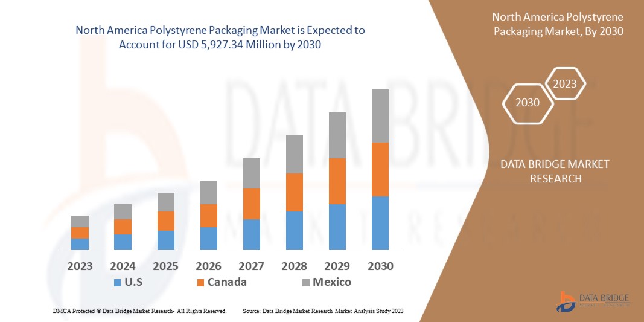Screen dimensions: 644x322
Task: Click the blue U.S legend swatch
Action: pyautogui.click(x=117, y=282)
